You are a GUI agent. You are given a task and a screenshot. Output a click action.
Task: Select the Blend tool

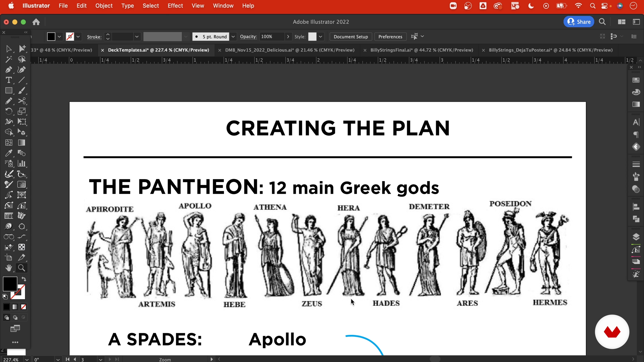click(x=22, y=153)
